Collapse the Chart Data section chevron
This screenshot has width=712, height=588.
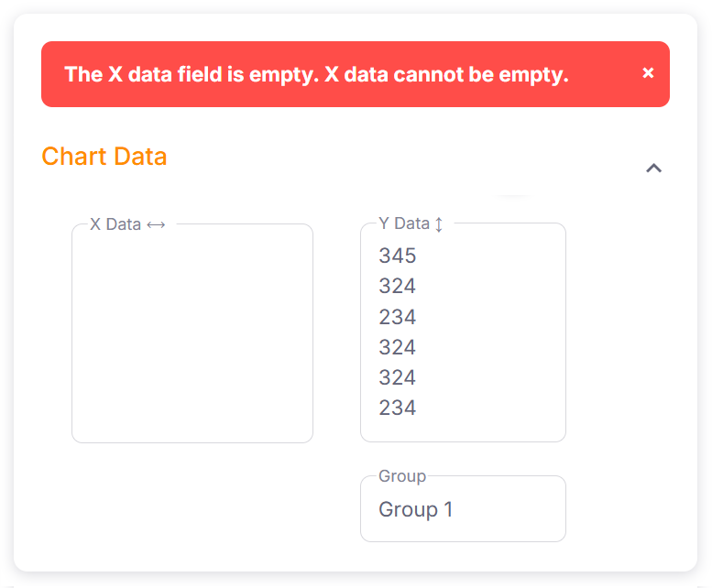(x=653, y=168)
